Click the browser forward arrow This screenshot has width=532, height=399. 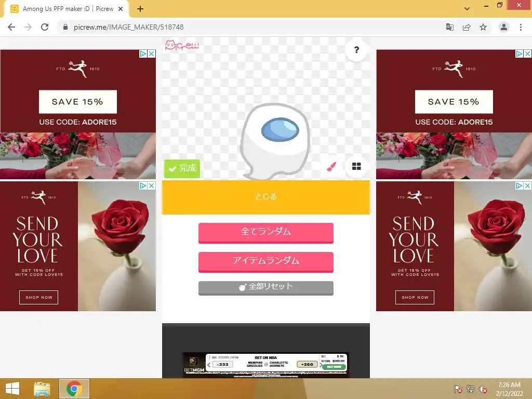click(x=28, y=27)
